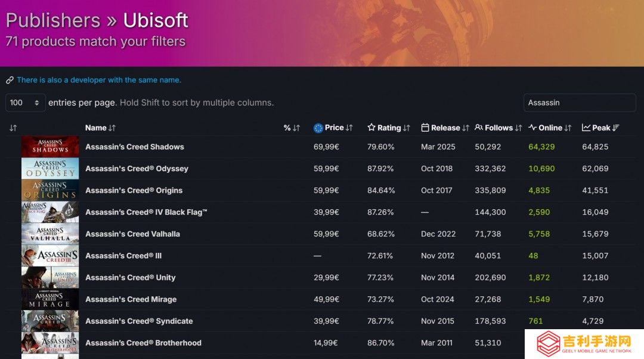Screen dimensions: 644x359
Task: Click the 69,99€ price of Shadows
Action: 327,147
